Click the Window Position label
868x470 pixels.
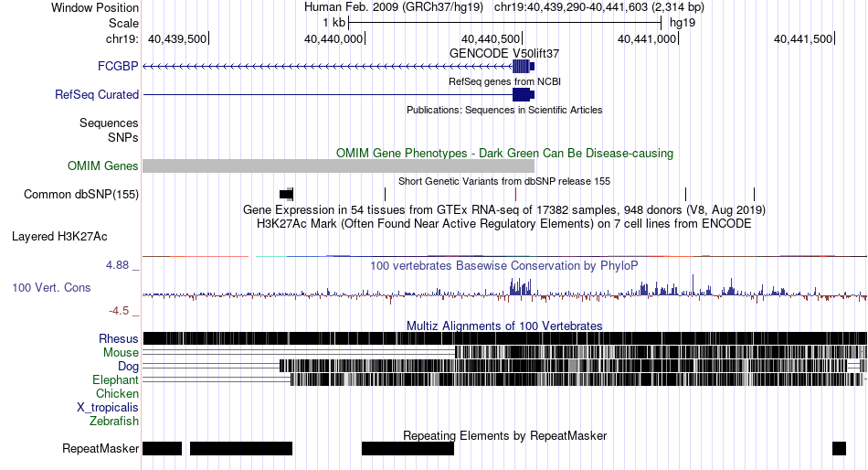pyautogui.click(x=95, y=7)
